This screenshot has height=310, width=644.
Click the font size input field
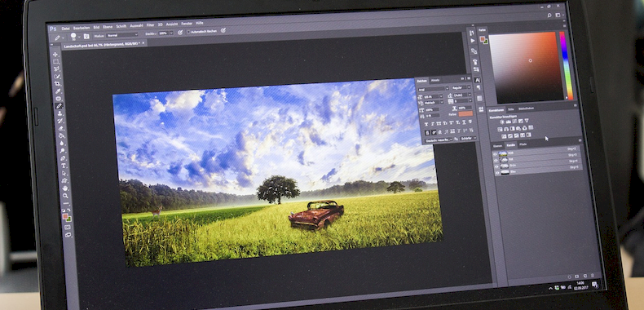[x=431, y=96]
